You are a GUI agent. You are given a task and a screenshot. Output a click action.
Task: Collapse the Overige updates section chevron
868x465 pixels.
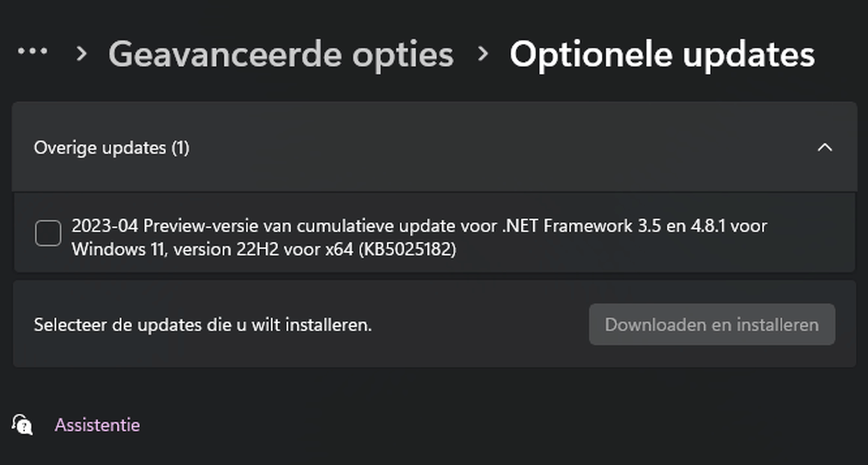coord(825,147)
